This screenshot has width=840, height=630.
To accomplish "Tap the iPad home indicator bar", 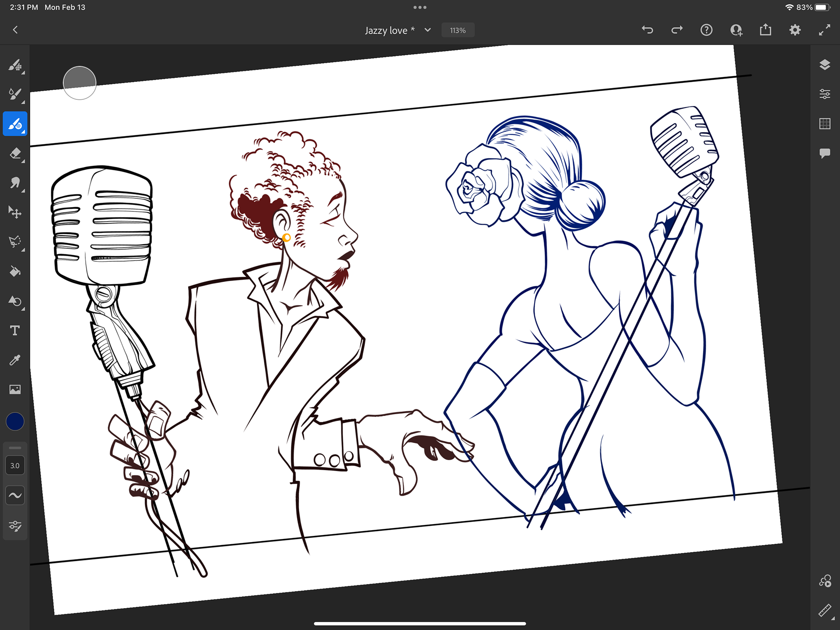I will (420, 623).
